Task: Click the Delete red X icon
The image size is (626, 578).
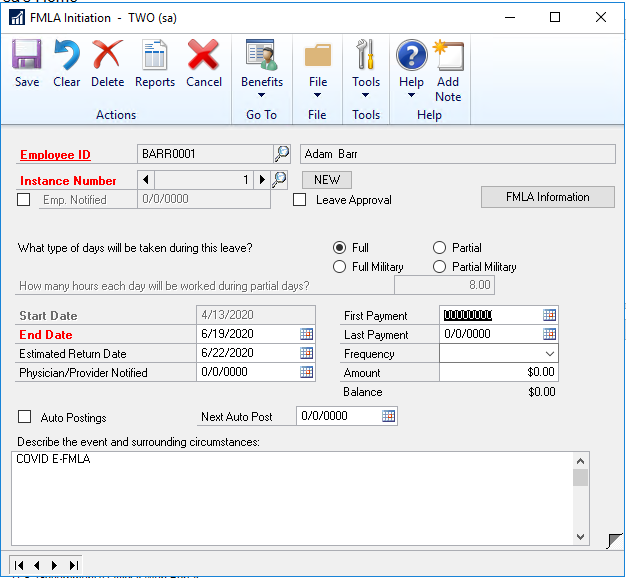Action: tap(107, 55)
